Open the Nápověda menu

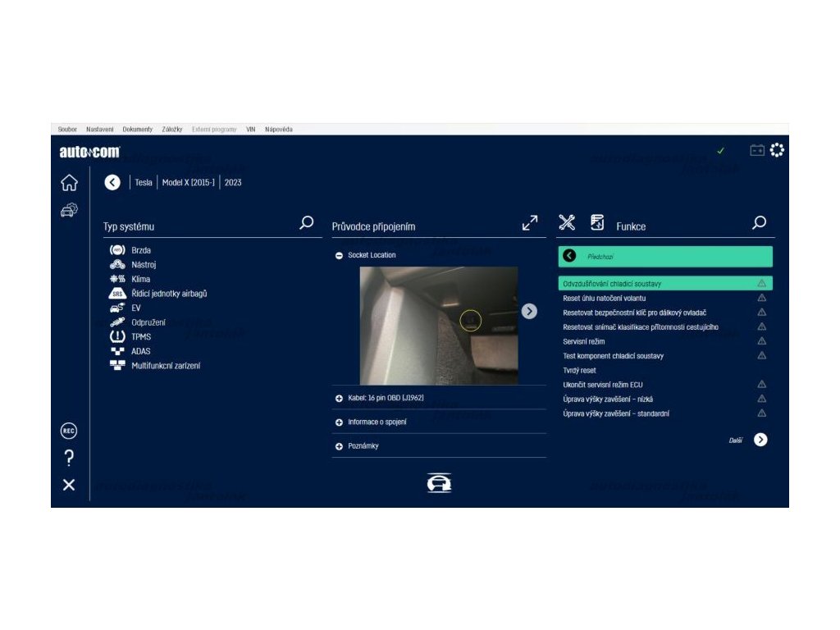point(279,130)
